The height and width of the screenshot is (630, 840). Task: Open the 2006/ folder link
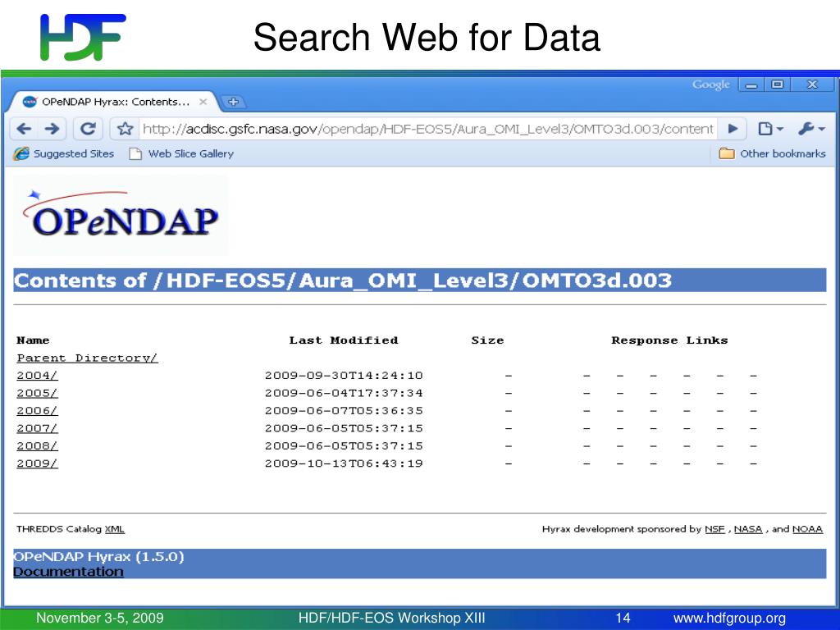(x=37, y=411)
